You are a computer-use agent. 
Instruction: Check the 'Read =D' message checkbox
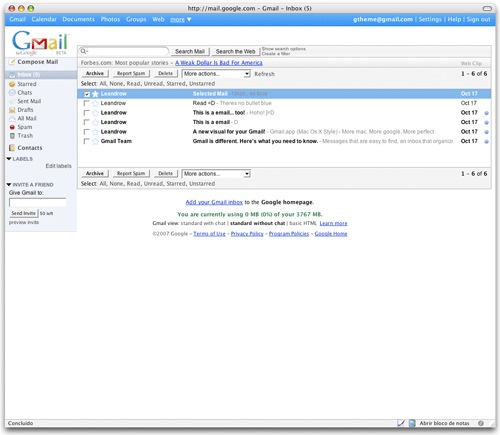pyautogui.click(x=87, y=103)
